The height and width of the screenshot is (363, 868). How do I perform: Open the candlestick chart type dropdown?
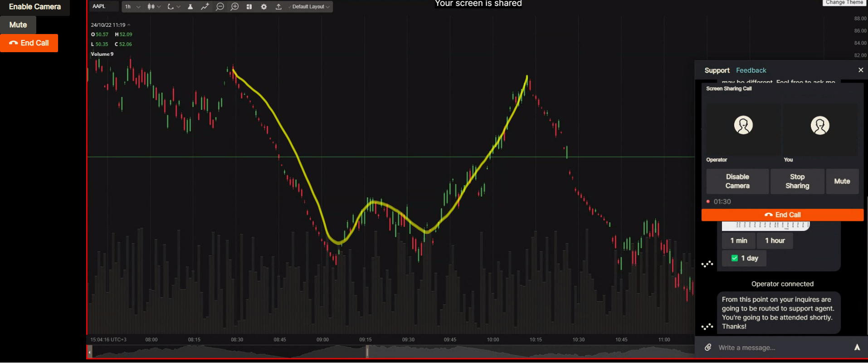(x=154, y=7)
